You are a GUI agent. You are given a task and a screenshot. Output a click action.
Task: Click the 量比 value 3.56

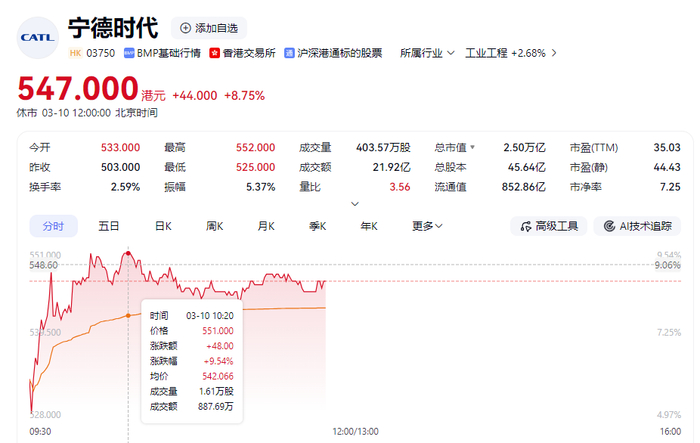(400, 187)
